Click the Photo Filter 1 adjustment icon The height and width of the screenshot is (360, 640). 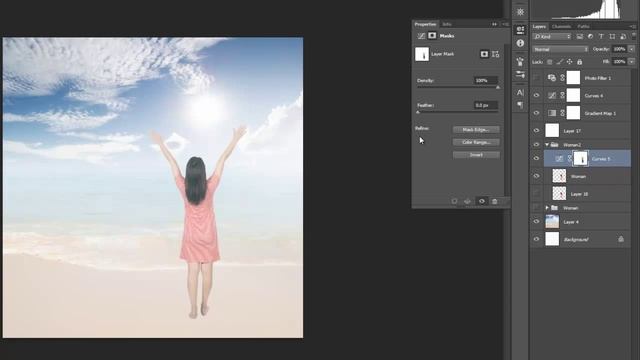[x=552, y=78]
